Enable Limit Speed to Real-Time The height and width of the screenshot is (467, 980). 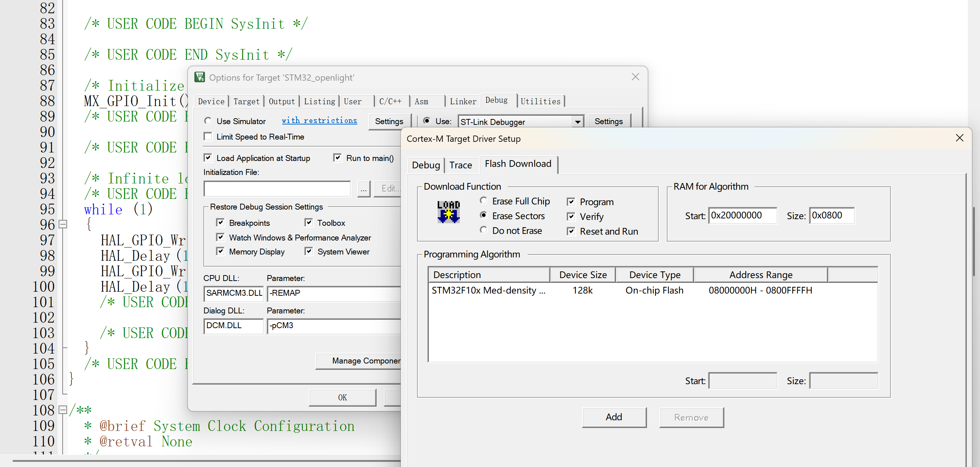[208, 137]
